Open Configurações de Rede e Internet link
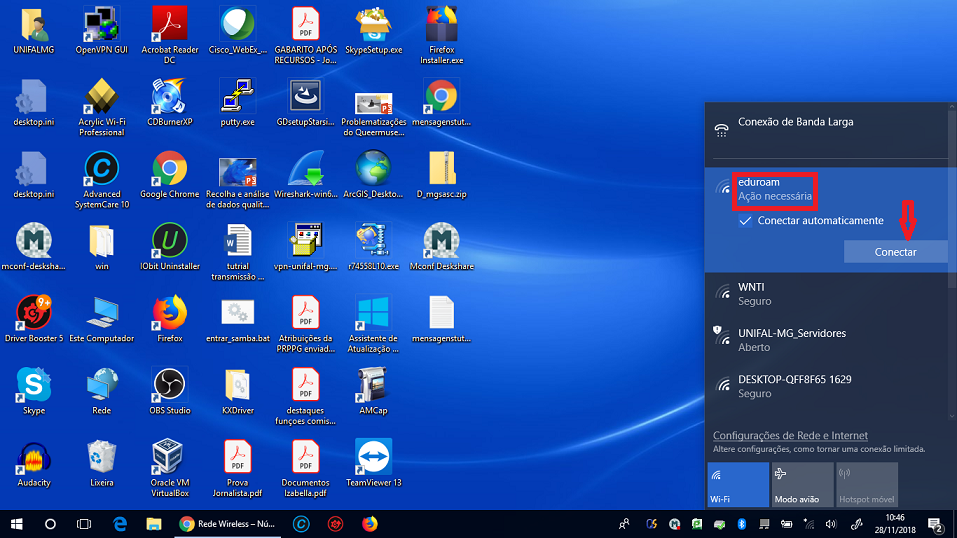Viewport: 957px width, 538px height. (x=790, y=435)
